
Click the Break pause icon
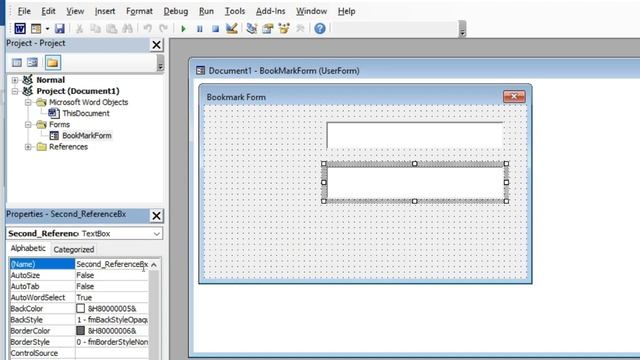point(200,29)
